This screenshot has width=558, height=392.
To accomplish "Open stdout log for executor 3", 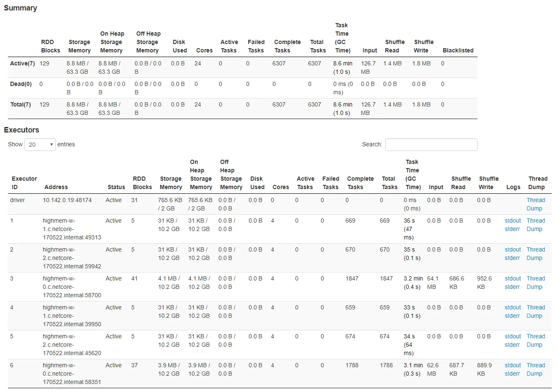I will (513, 278).
